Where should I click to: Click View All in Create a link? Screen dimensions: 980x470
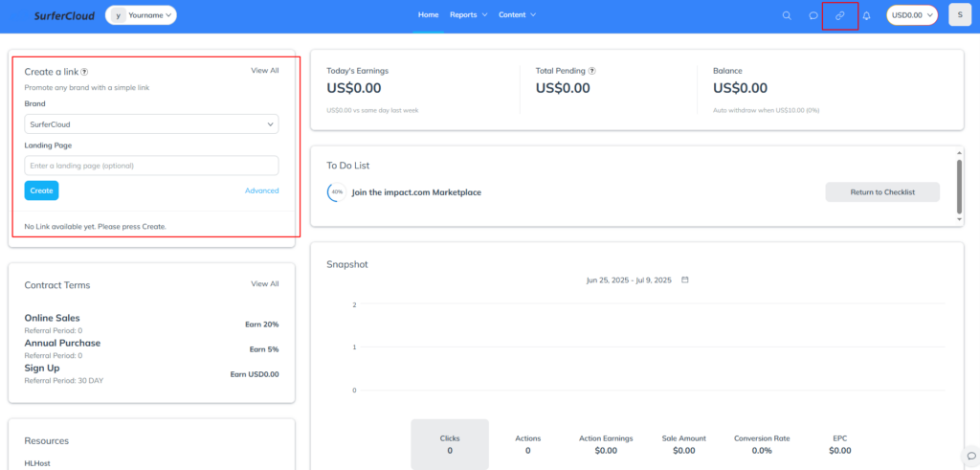265,71
